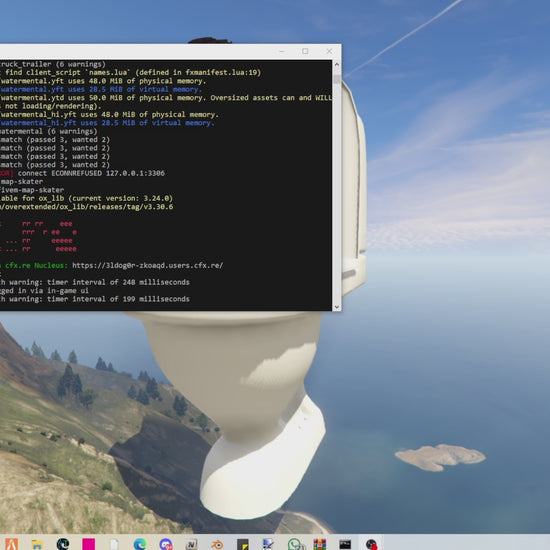Click 'watermental.yft uses 48.0 MiB' physical memory line
This screenshot has height=550, width=550.
(x=103, y=81)
